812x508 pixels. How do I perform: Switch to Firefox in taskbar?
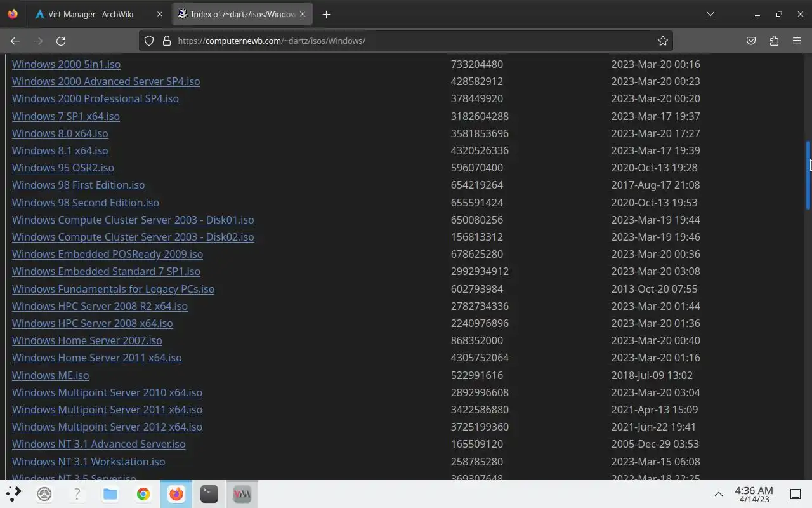tap(176, 493)
